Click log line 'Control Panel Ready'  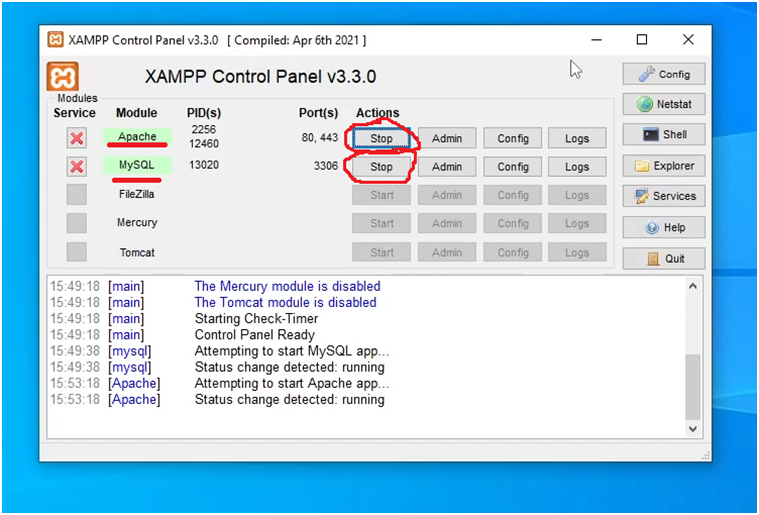pyautogui.click(x=255, y=334)
